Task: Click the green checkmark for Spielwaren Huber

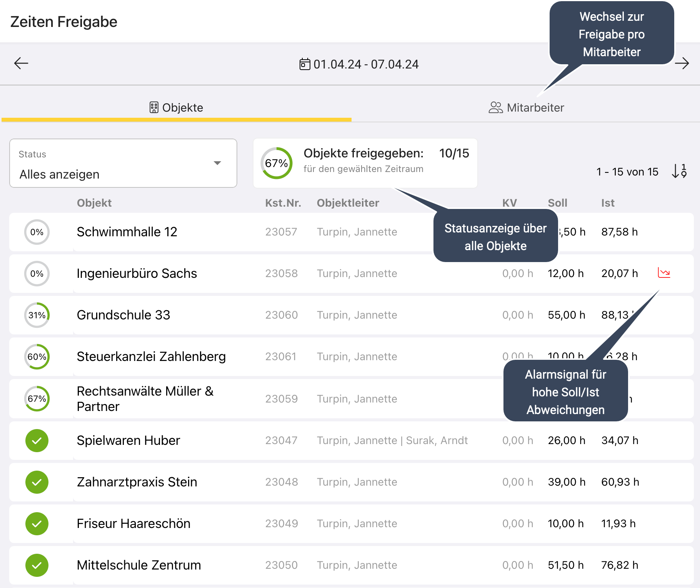Action: click(37, 441)
